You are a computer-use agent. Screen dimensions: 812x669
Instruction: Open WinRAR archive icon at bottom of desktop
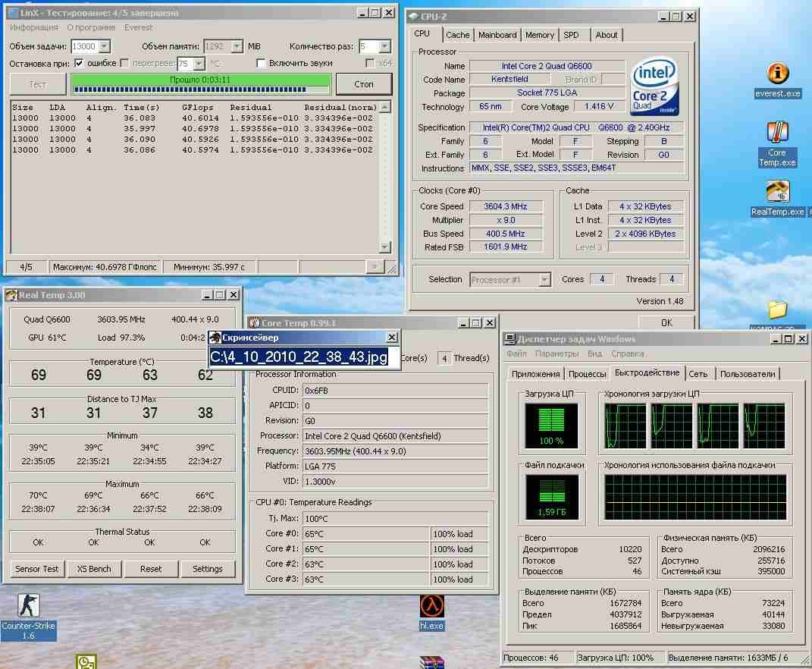431,663
